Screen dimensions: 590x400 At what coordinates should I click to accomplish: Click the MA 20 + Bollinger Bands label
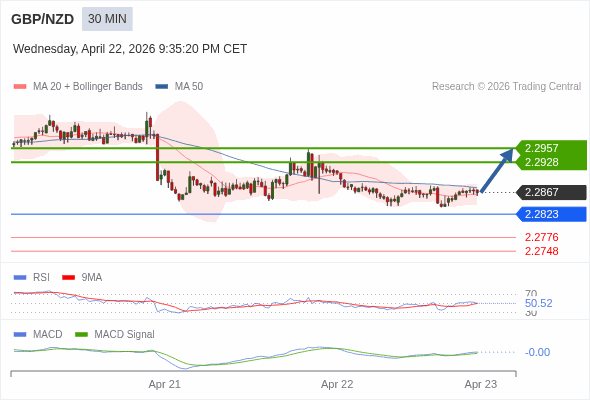[x=88, y=87]
